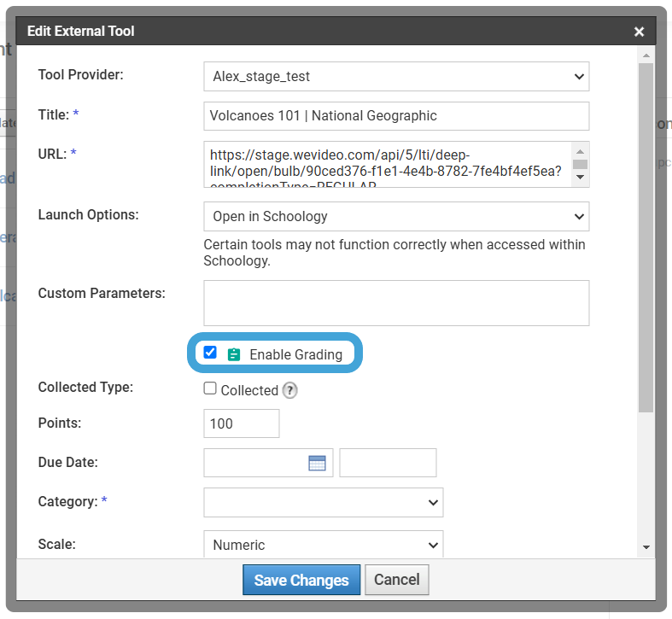Click the Schoology compatibility warning text
The image size is (672, 619).
[394, 253]
